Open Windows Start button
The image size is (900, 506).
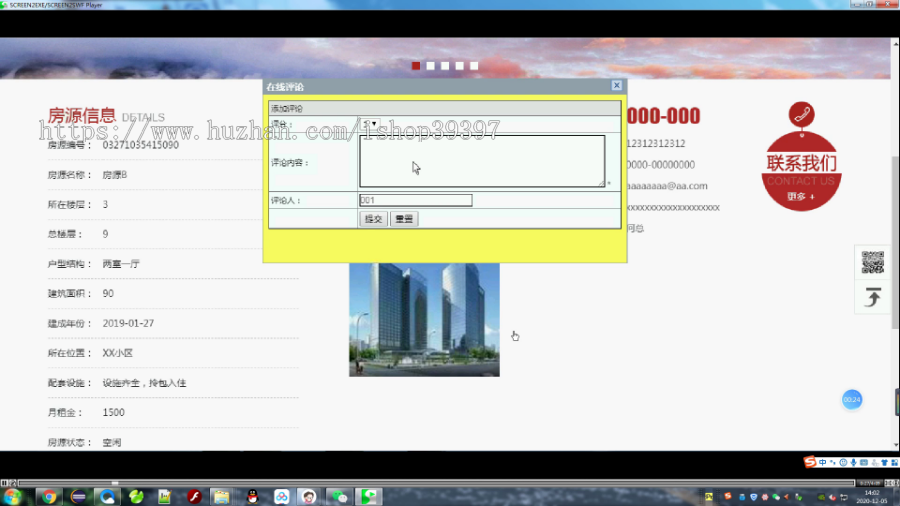13,497
